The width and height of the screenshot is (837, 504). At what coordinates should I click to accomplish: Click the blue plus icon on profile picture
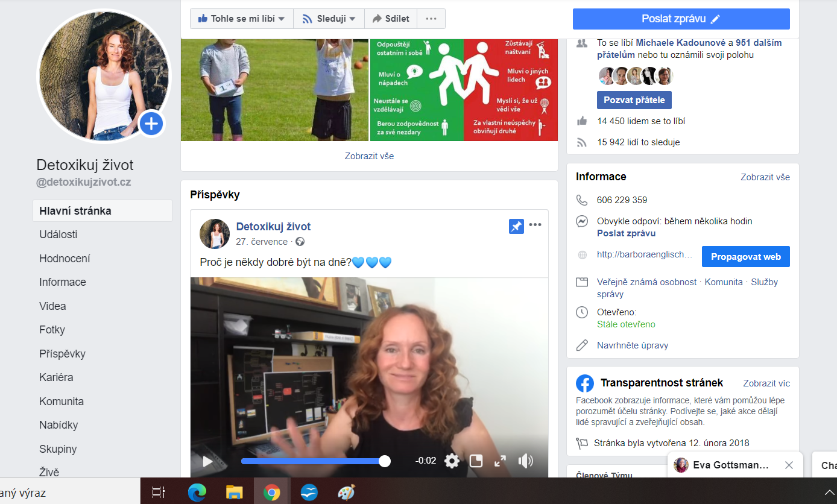tap(151, 124)
